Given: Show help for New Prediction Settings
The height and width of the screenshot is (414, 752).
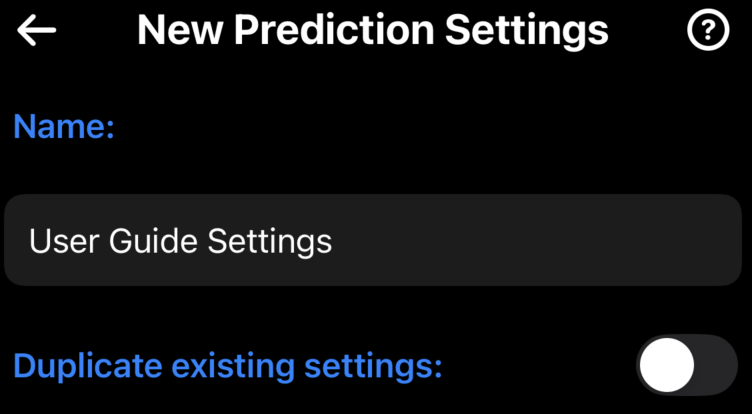Looking at the screenshot, I should coord(708,31).
